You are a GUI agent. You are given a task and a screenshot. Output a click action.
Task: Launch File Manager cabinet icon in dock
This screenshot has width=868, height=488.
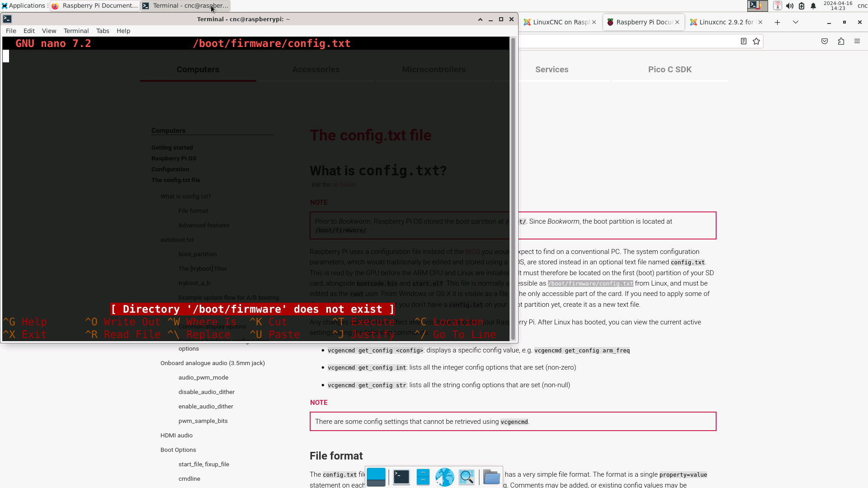pyautogui.click(x=423, y=477)
